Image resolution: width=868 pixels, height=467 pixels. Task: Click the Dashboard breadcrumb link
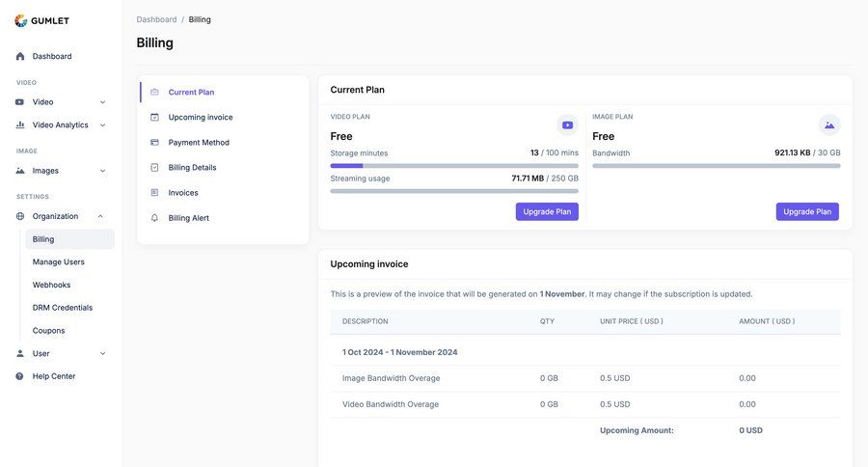pos(156,19)
